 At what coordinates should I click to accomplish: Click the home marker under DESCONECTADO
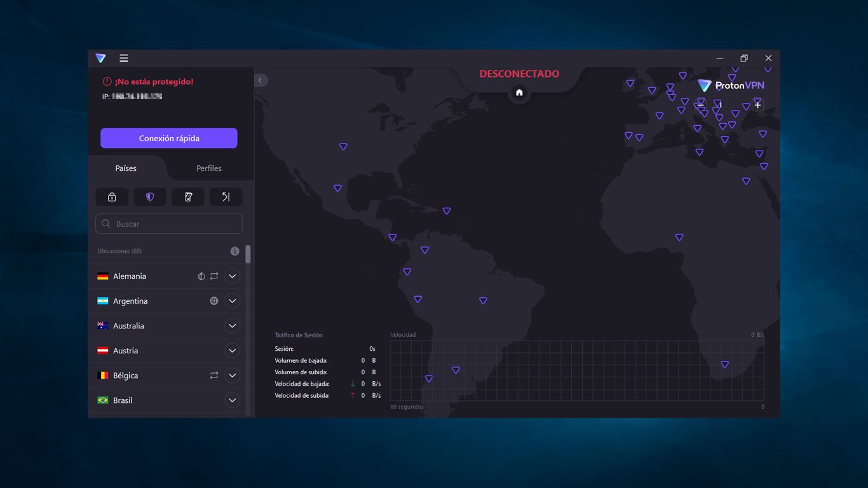click(x=519, y=93)
